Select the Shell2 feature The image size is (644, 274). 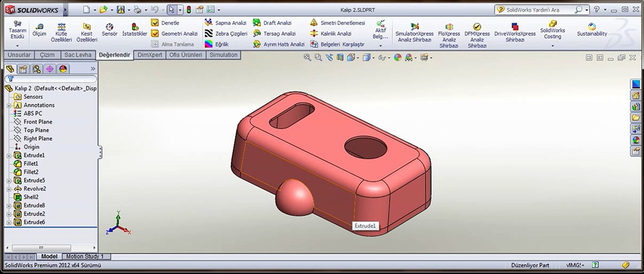pos(31,197)
